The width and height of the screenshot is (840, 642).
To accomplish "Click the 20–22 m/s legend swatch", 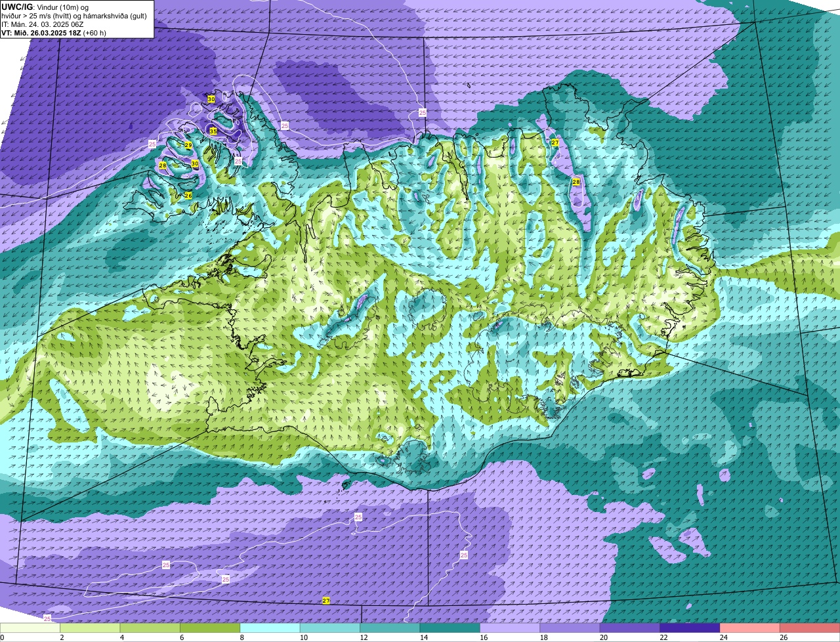I will click(x=630, y=628).
